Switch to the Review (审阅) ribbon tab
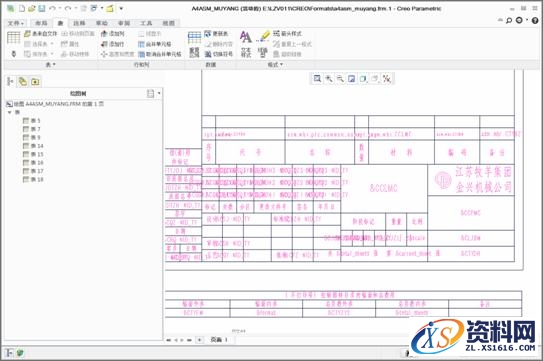The image size is (543, 361). tap(124, 23)
